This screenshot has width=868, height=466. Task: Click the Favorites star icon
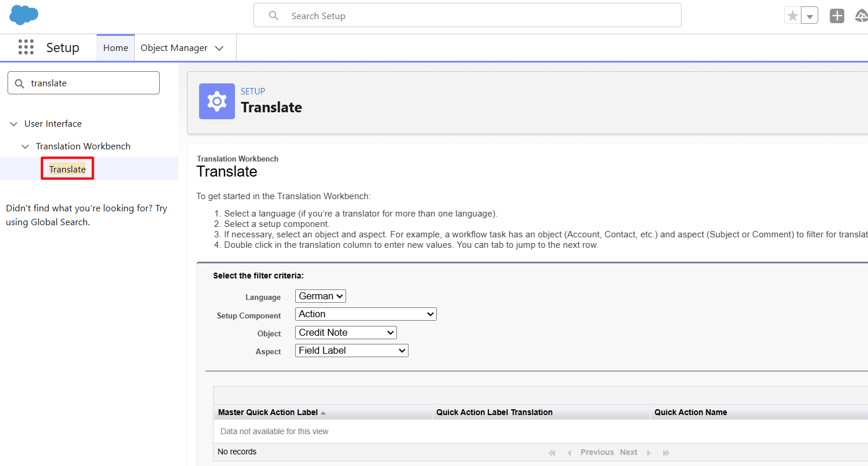click(793, 16)
